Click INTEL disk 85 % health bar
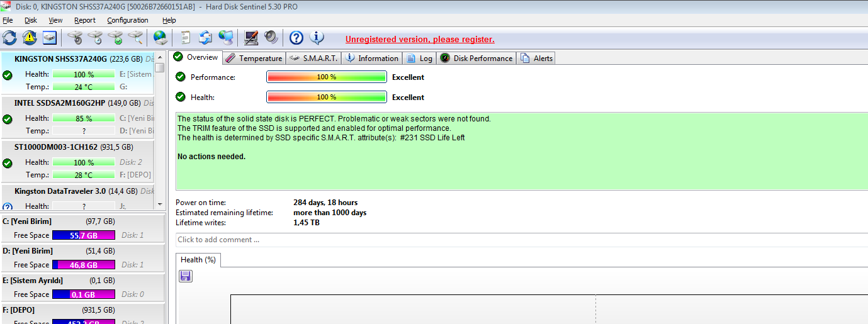Image resolution: width=868 pixels, height=324 pixels. point(83,118)
